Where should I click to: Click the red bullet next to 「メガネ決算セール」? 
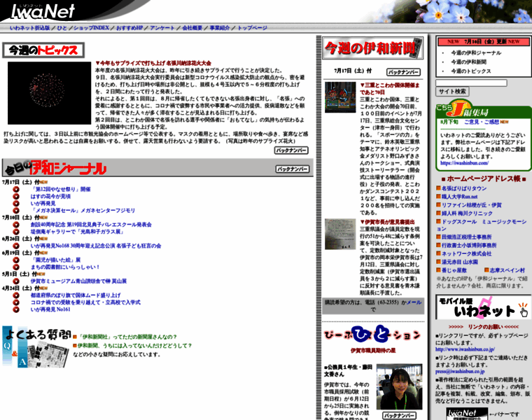tap(16, 210)
